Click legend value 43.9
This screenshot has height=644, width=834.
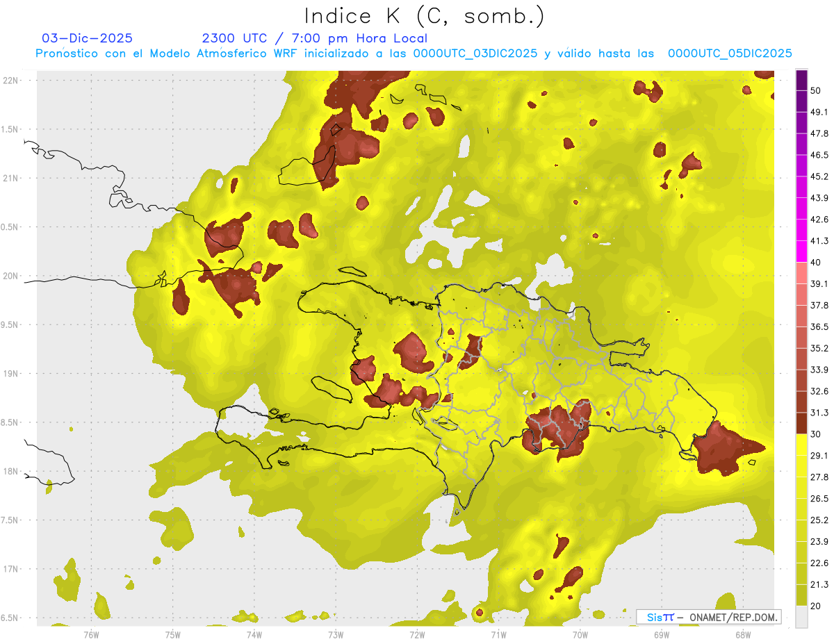819,198
